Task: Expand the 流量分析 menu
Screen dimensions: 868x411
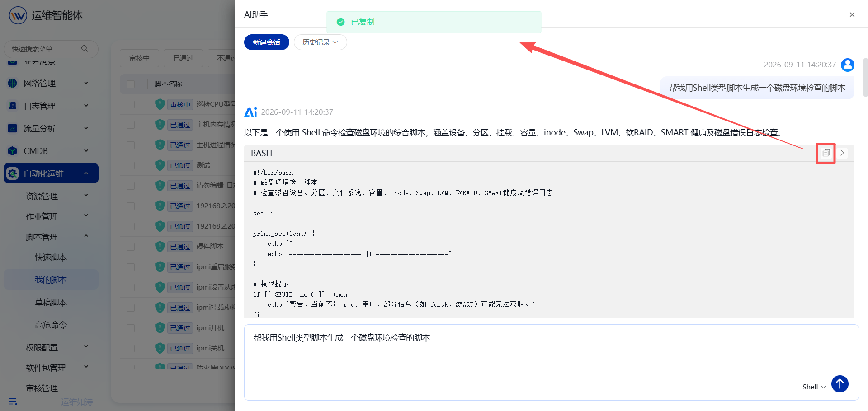Action: [51, 128]
